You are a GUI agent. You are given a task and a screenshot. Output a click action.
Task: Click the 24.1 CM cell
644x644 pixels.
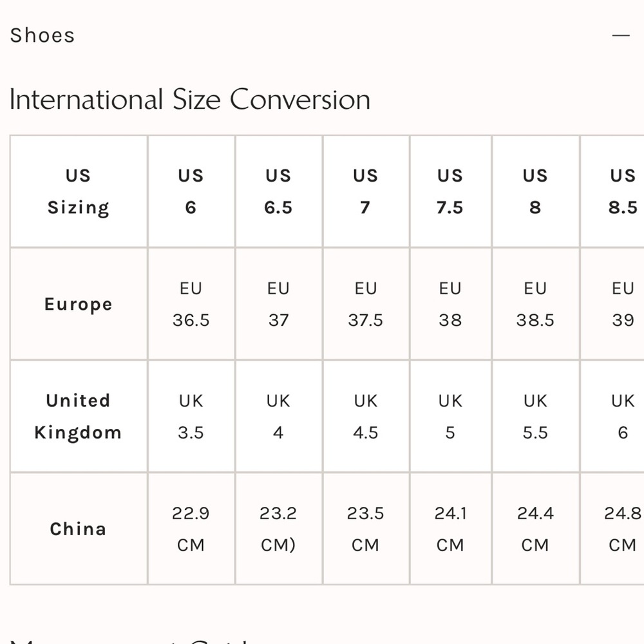pos(450,529)
